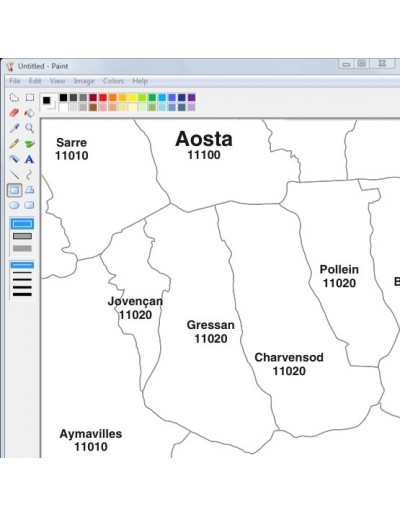Click the Jovençan map label
The width and height of the screenshot is (400, 517).
coord(135,301)
